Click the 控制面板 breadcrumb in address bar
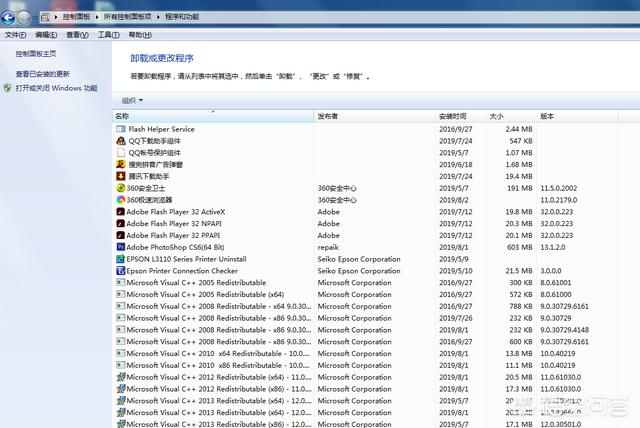The image size is (640, 428). [x=76, y=17]
